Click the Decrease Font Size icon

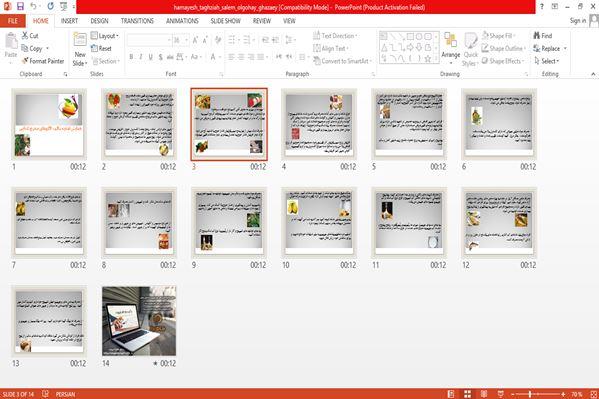[205, 40]
